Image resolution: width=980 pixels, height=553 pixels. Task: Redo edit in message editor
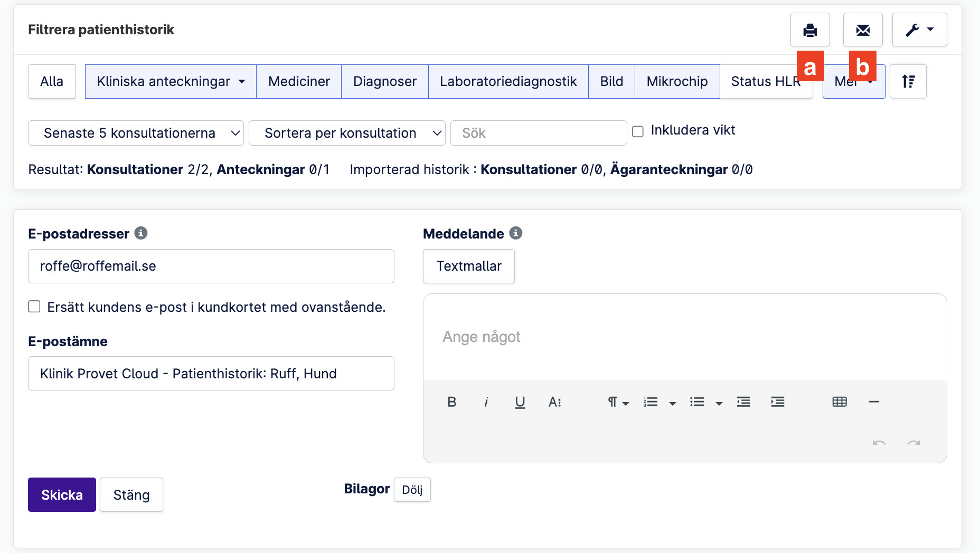coord(913,443)
